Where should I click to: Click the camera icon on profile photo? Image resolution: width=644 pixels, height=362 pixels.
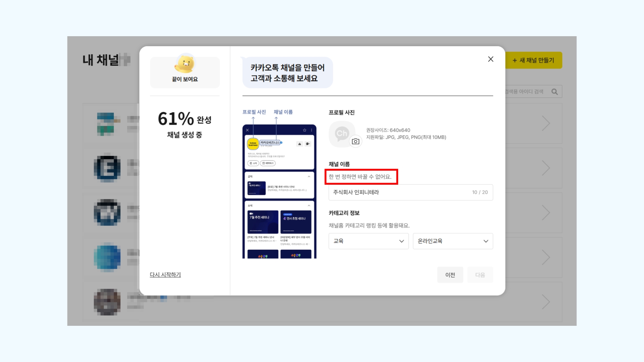[x=356, y=141]
